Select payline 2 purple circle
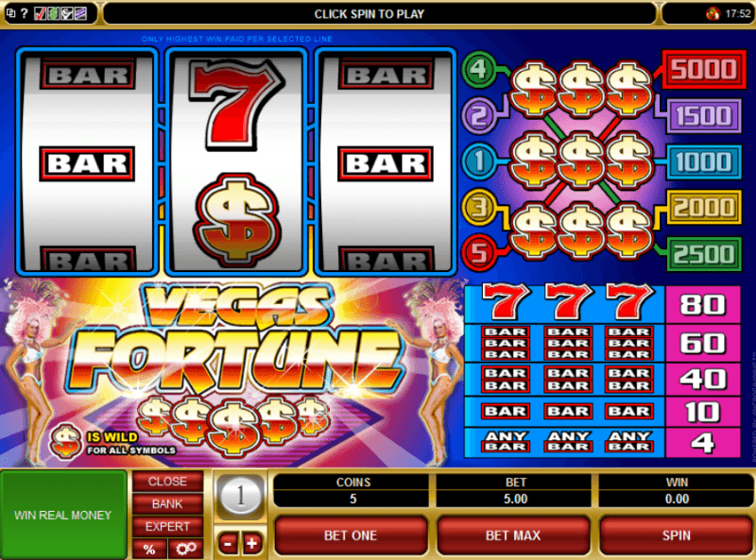756x560 pixels. pos(479,115)
